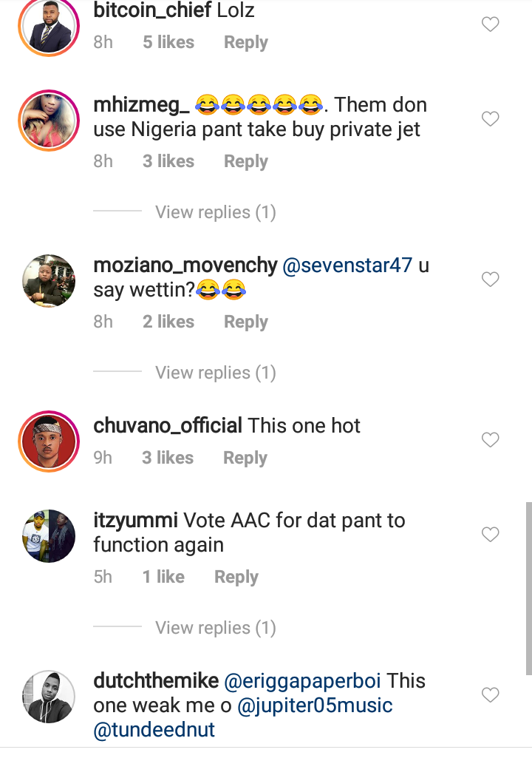Screen dimensions: 532x758
Task: Open mhizmeg_'s profile avatar
Action: pos(49,120)
